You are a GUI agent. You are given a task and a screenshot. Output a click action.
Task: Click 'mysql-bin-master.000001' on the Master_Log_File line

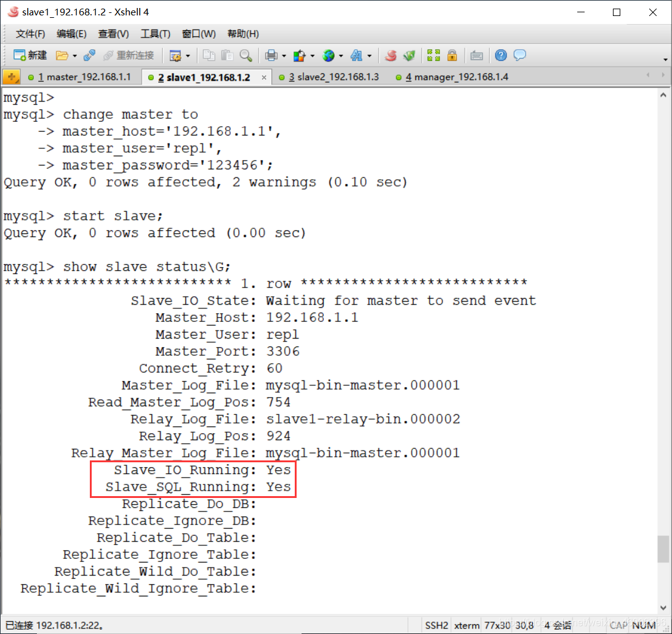tap(362, 385)
